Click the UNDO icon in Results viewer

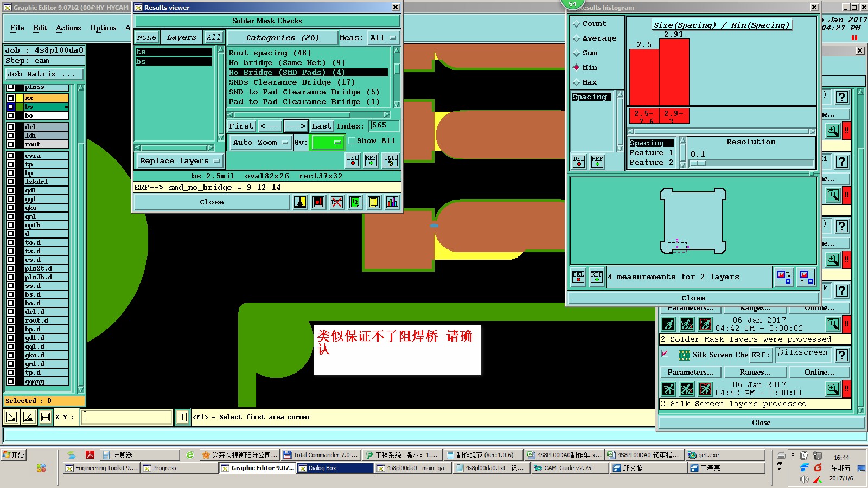[x=391, y=160]
